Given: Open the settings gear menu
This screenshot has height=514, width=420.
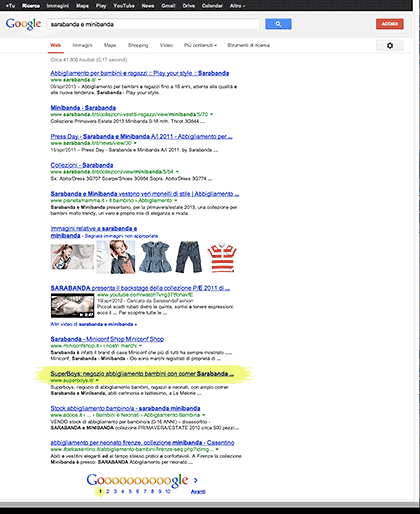Looking at the screenshot, I should pyautogui.click(x=390, y=45).
